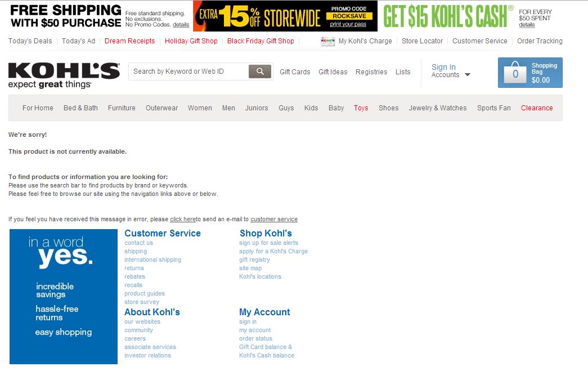Open the Clearance category menu
588x380 pixels.
tap(536, 108)
